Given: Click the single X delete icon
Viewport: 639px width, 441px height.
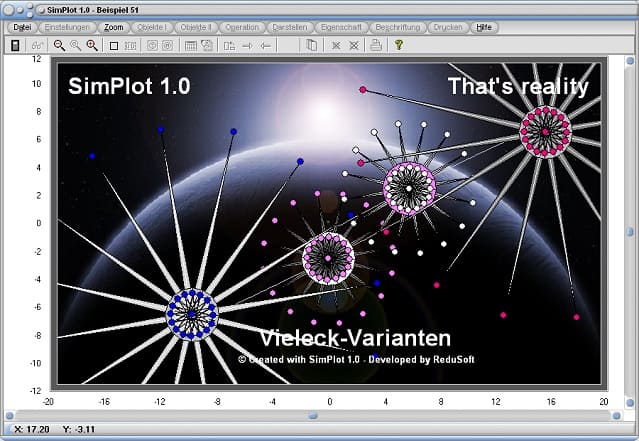Looking at the screenshot, I should pos(336,46).
